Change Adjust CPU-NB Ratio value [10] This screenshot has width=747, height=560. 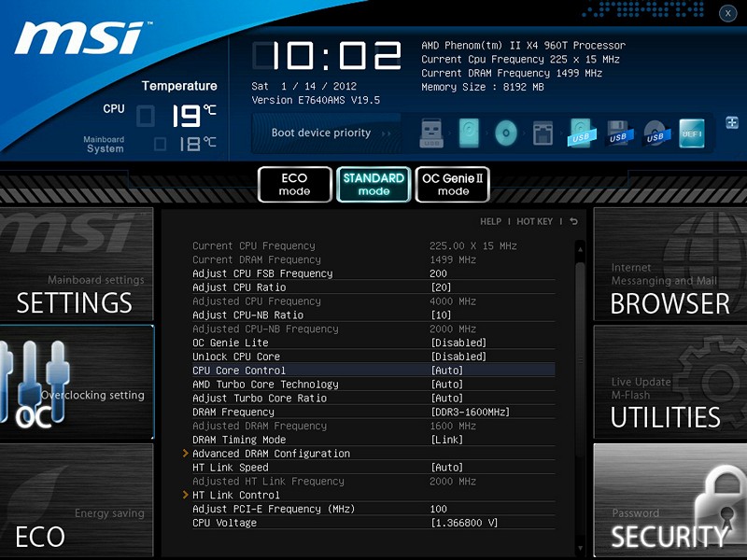[x=441, y=315]
